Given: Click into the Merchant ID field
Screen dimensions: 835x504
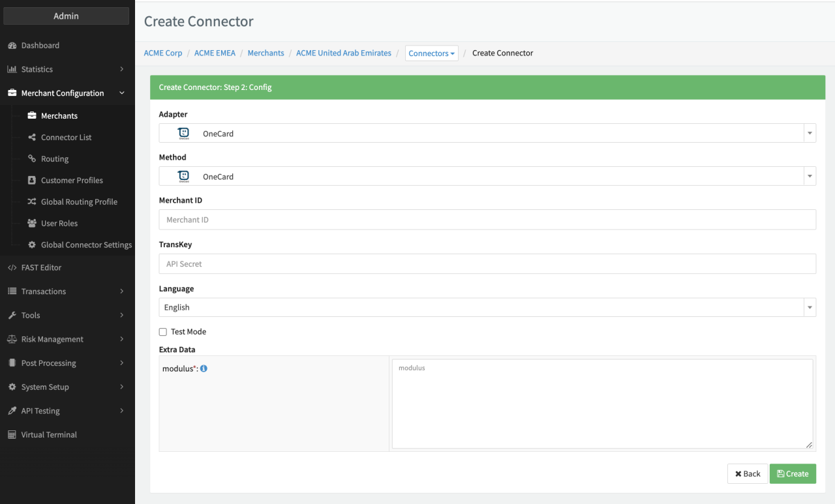Looking at the screenshot, I should pos(487,220).
